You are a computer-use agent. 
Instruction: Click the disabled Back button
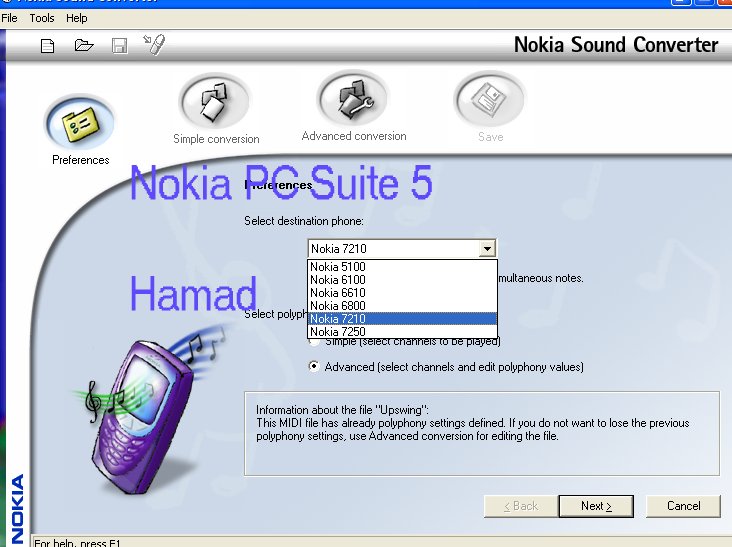pos(521,506)
